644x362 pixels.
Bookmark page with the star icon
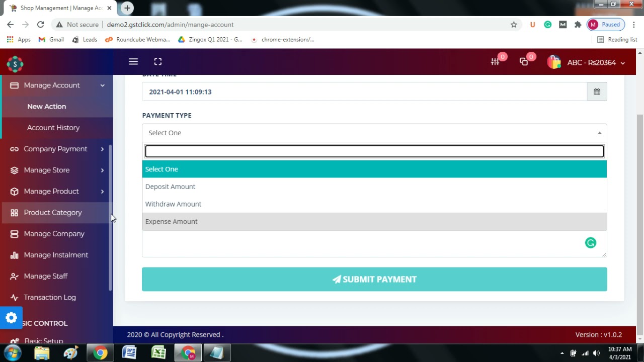[514, 25]
